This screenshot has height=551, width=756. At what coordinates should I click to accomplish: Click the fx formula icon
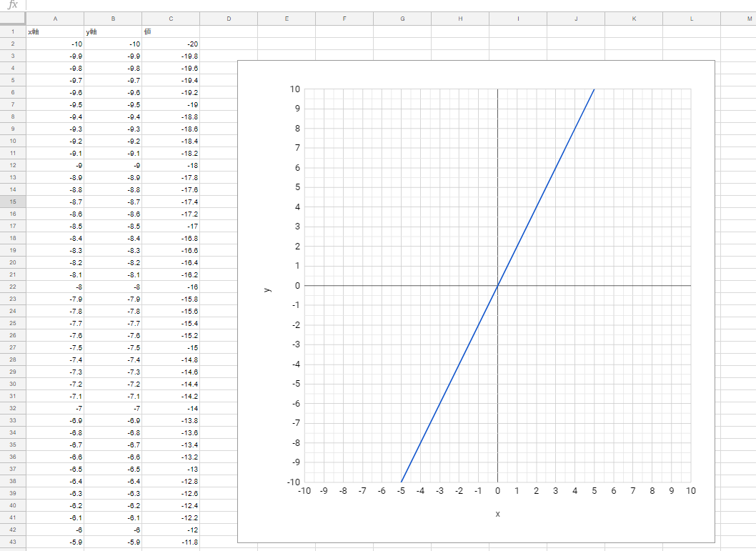13,5
